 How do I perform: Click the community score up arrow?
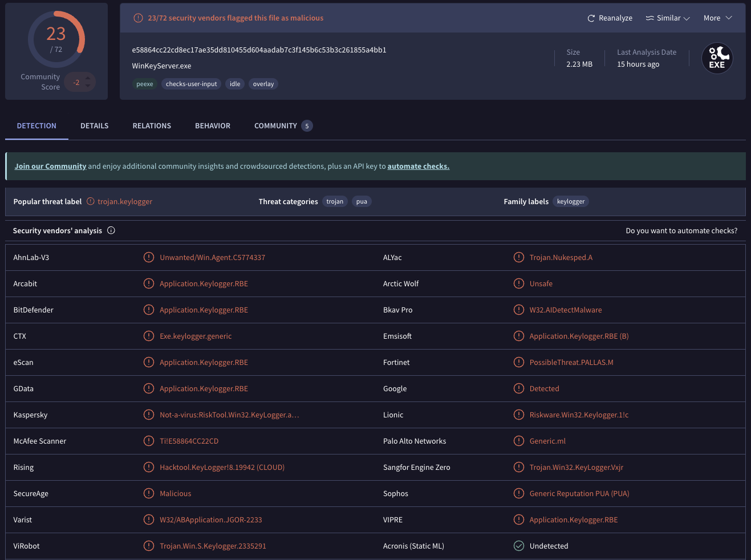click(x=88, y=78)
